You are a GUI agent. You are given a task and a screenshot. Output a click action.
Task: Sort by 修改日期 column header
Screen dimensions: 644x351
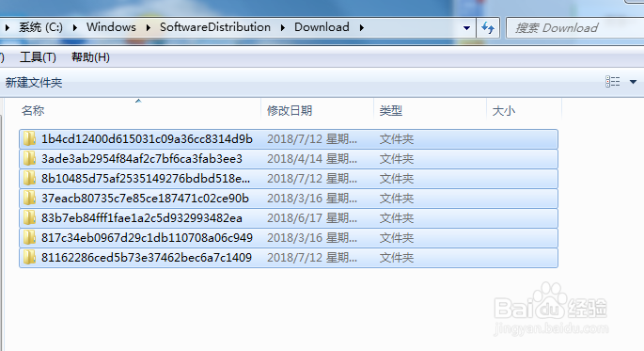click(x=290, y=110)
